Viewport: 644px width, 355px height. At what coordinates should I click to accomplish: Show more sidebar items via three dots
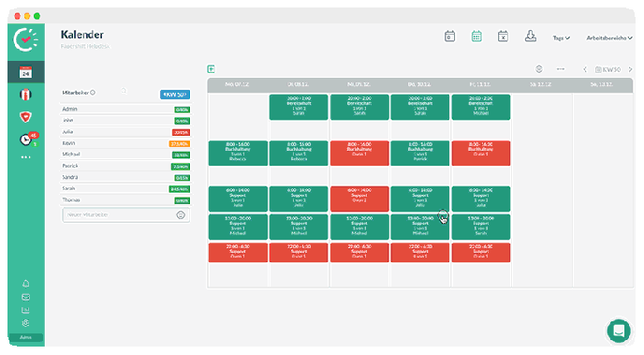tap(25, 157)
